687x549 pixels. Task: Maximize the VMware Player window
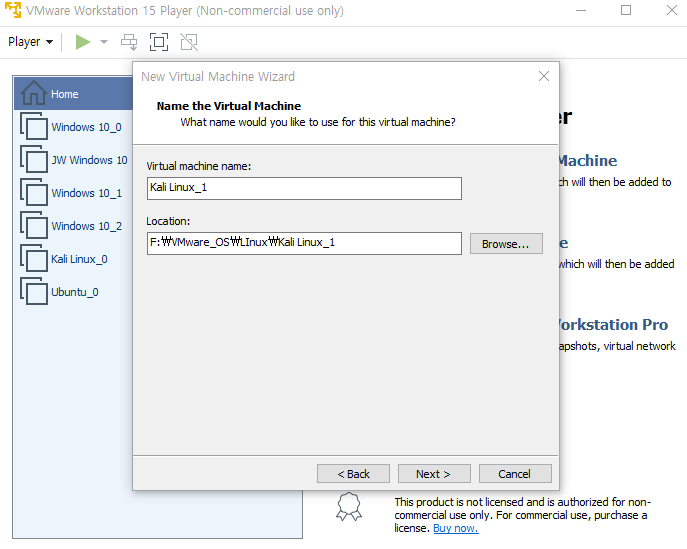pyautogui.click(x=626, y=10)
